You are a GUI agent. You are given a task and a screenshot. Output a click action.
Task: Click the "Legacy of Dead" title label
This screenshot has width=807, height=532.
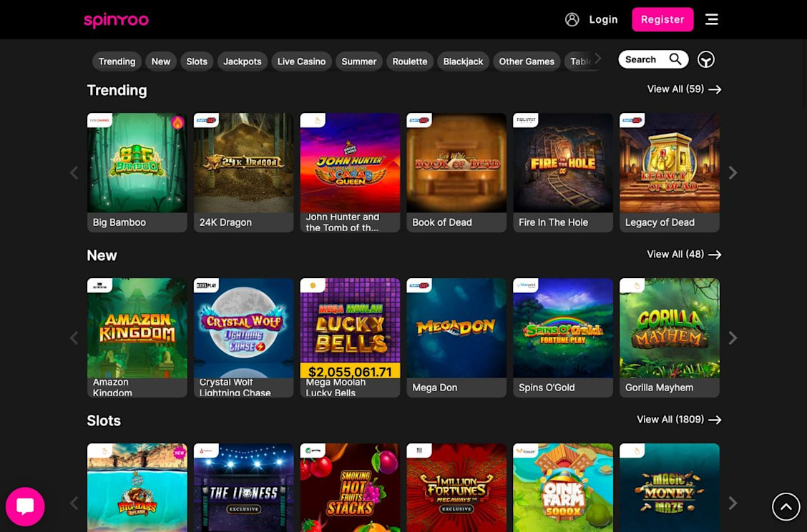[660, 222]
